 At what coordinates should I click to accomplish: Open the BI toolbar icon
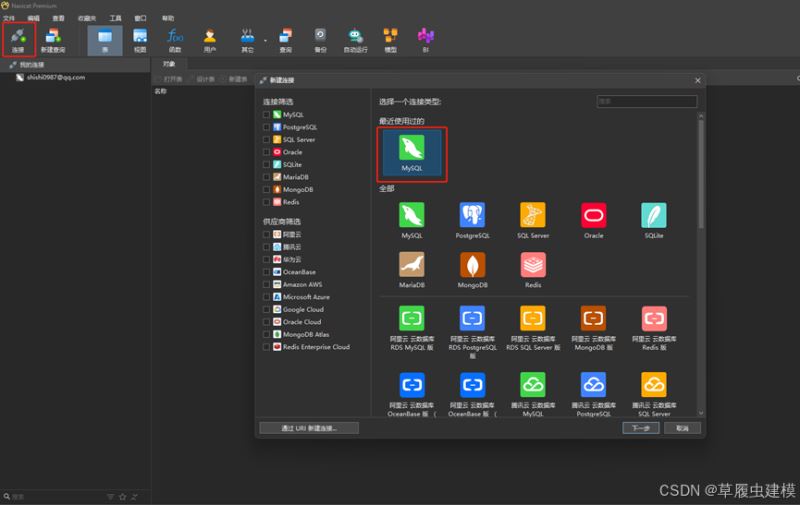click(x=426, y=41)
